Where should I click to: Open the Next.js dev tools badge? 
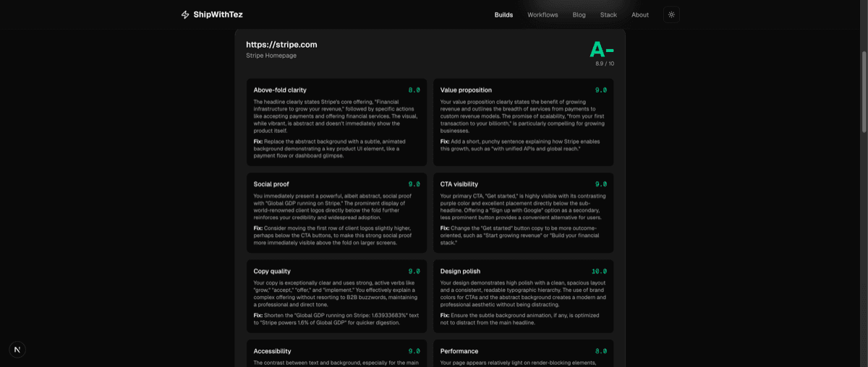click(17, 350)
